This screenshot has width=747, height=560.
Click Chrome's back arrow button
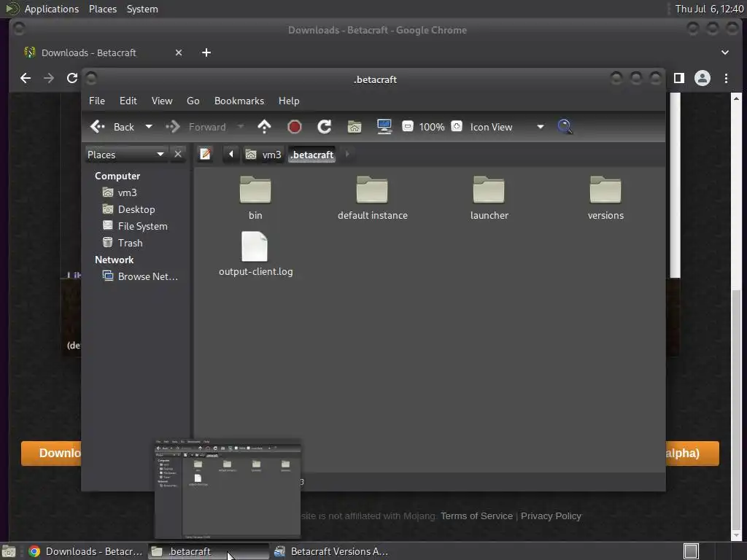26,78
